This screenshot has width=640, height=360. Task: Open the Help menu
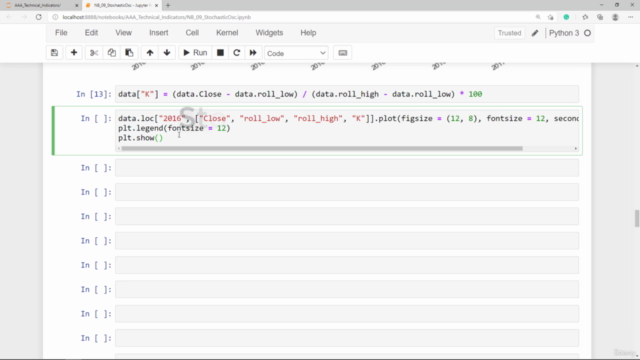[308, 33]
